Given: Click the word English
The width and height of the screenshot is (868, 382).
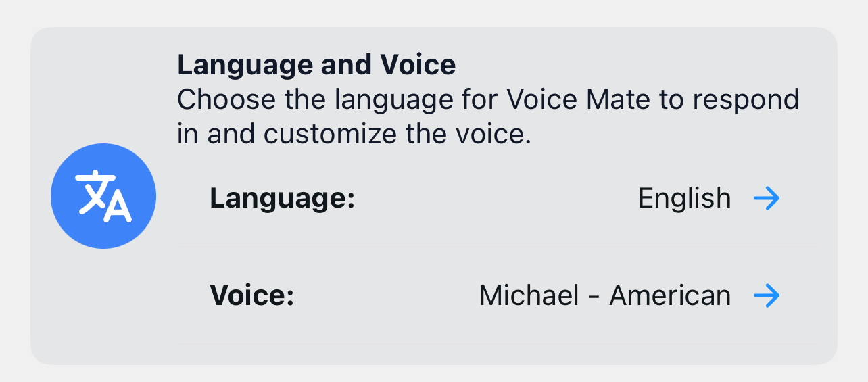Looking at the screenshot, I should click(684, 199).
